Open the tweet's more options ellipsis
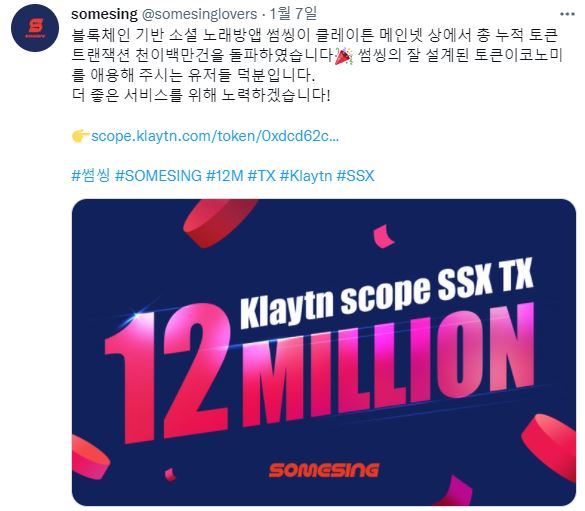The height and width of the screenshot is (511, 585). [567, 14]
